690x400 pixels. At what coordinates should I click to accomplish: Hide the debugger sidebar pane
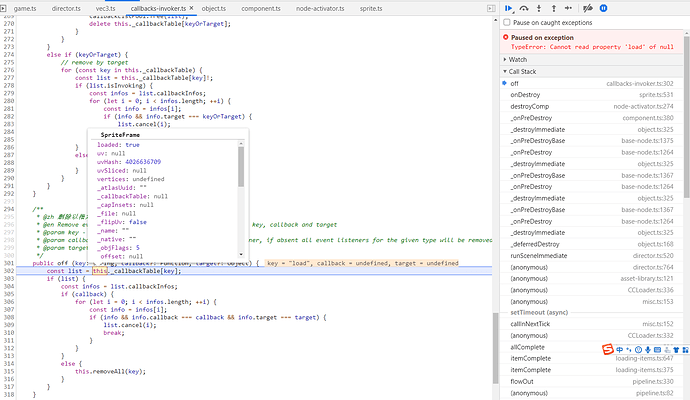click(491, 8)
